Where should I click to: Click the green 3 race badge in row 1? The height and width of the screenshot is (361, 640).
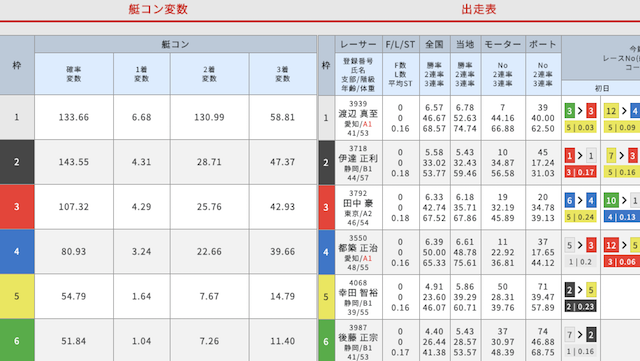tap(570, 111)
